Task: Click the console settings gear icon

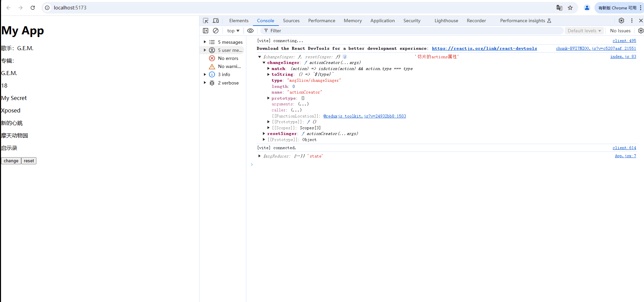Action: point(641,31)
